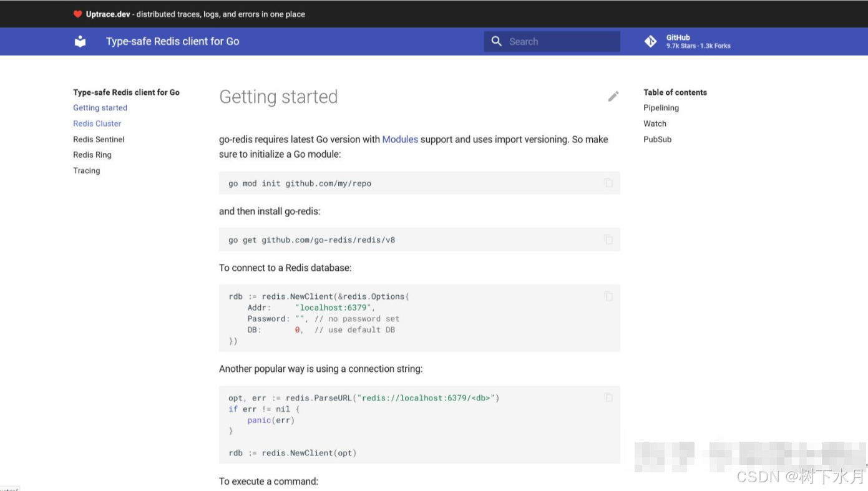Click the edit page pencil icon
The width and height of the screenshot is (868, 491).
click(613, 96)
